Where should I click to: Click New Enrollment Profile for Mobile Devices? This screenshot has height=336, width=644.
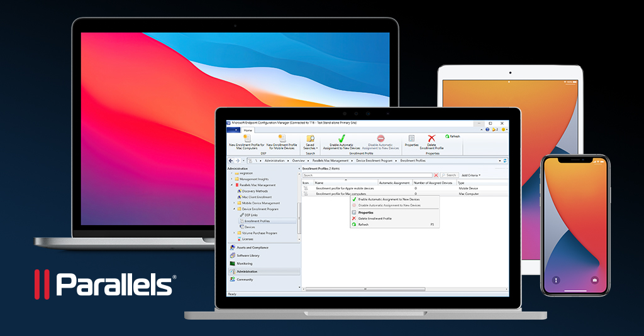tap(282, 142)
